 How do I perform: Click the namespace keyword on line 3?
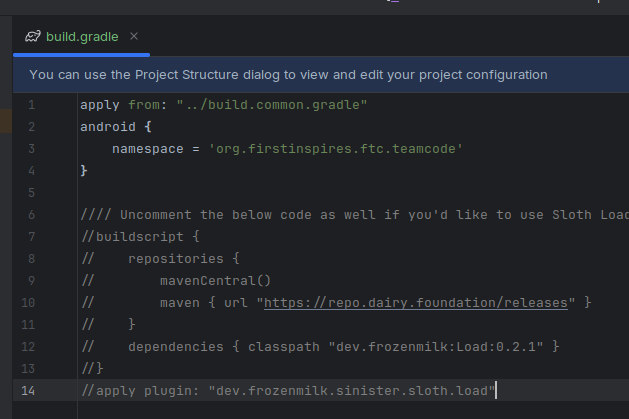coord(148,149)
